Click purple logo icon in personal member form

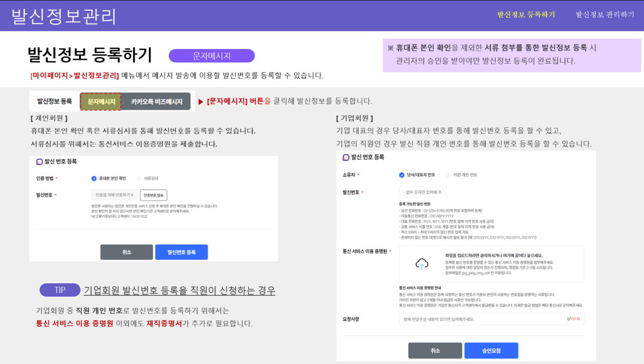[39, 161]
